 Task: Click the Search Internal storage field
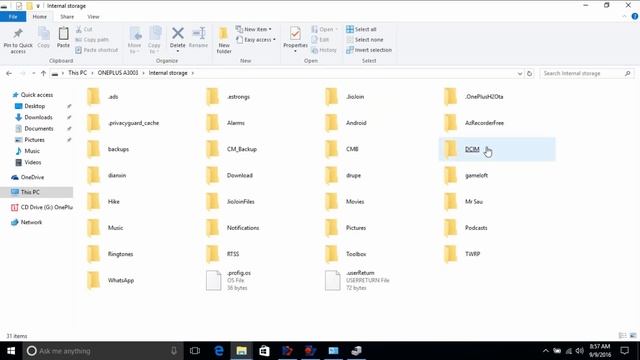point(586,73)
